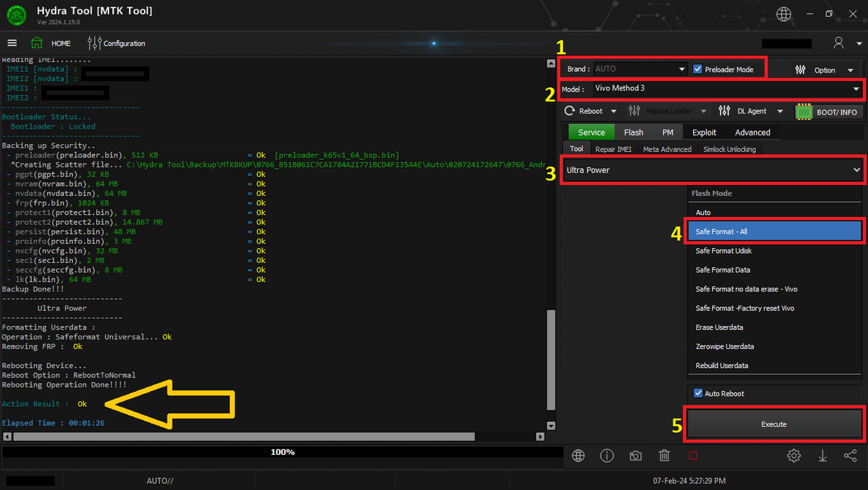Image resolution: width=868 pixels, height=490 pixels.
Task: Expand the Reboot dropdown arrow
Action: tap(614, 112)
